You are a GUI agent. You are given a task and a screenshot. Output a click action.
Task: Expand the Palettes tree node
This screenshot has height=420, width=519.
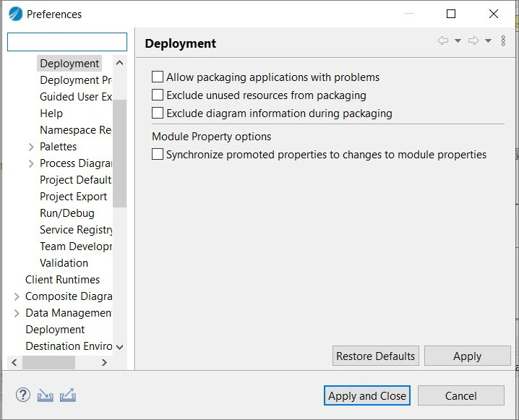click(31, 147)
